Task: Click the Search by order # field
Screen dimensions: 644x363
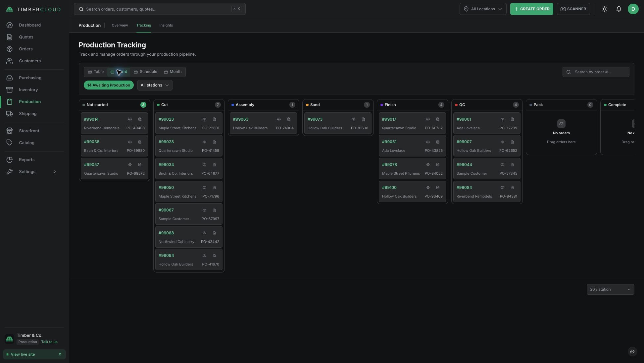Action: tap(596, 72)
